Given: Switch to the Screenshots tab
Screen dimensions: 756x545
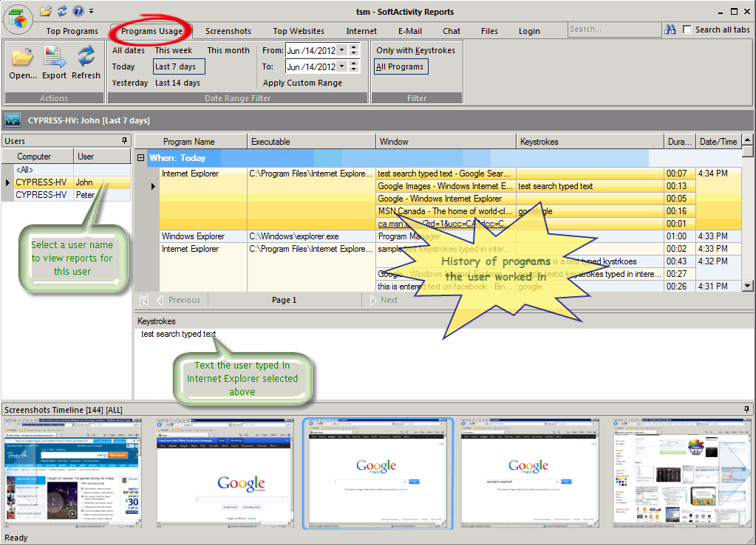Looking at the screenshot, I should click(228, 31).
